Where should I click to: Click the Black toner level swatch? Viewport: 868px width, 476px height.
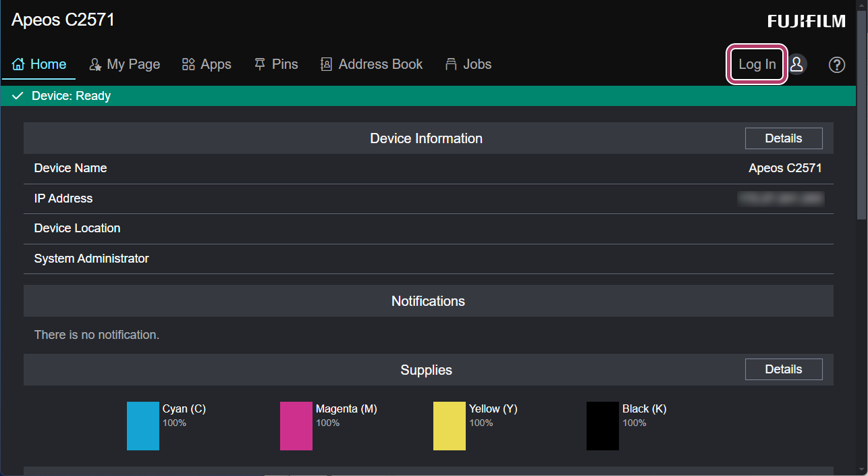(603, 426)
